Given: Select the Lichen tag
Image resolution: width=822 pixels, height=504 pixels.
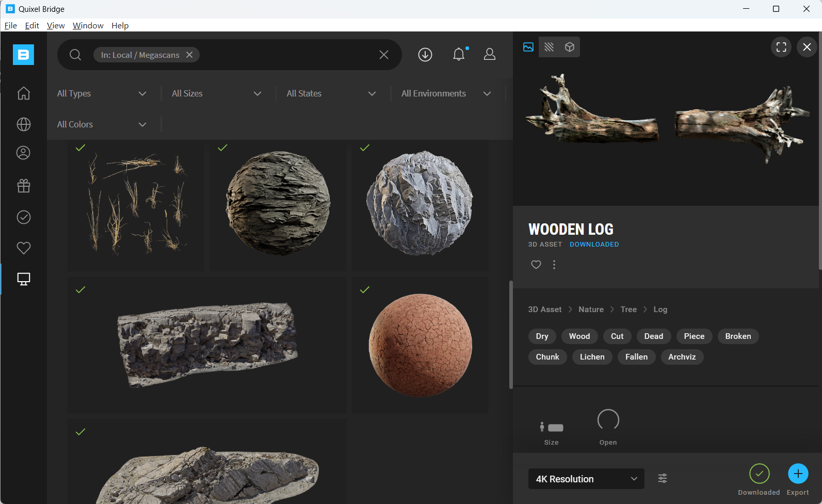Looking at the screenshot, I should tap(592, 357).
